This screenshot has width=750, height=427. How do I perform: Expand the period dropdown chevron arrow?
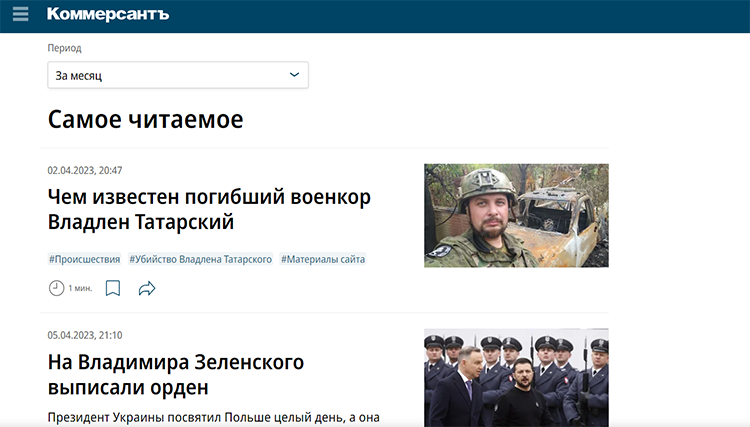tap(294, 75)
